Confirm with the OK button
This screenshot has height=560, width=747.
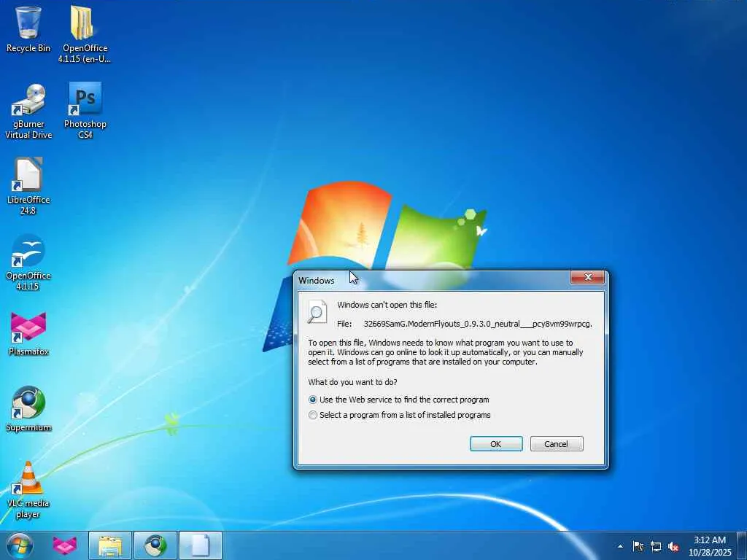point(496,444)
